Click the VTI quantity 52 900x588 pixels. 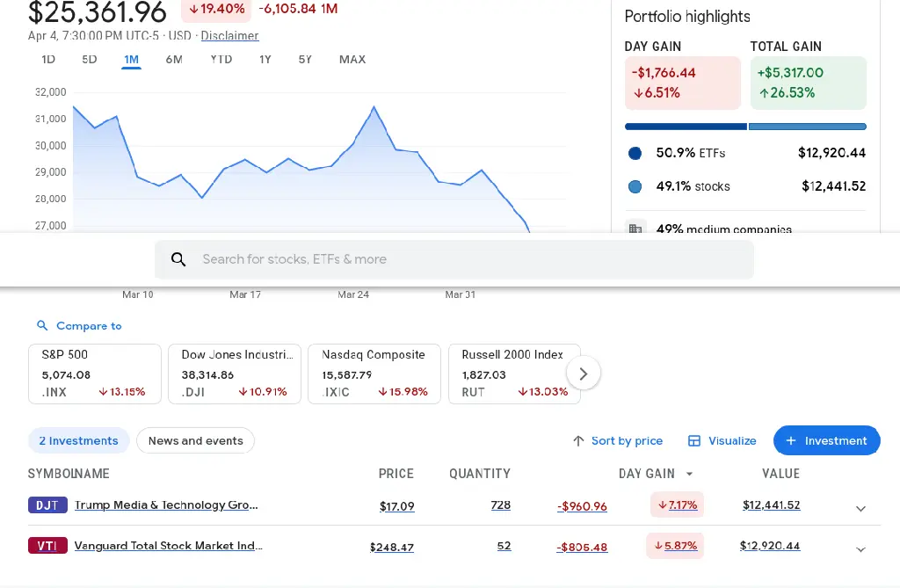(504, 546)
